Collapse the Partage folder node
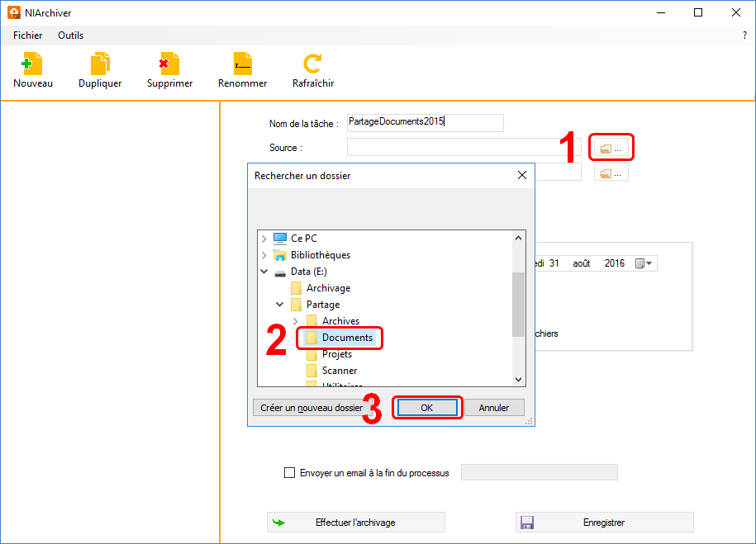This screenshot has height=544, width=756. click(280, 305)
